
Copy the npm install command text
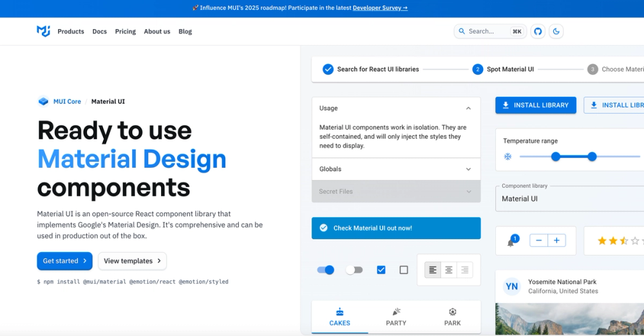pyautogui.click(x=133, y=282)
